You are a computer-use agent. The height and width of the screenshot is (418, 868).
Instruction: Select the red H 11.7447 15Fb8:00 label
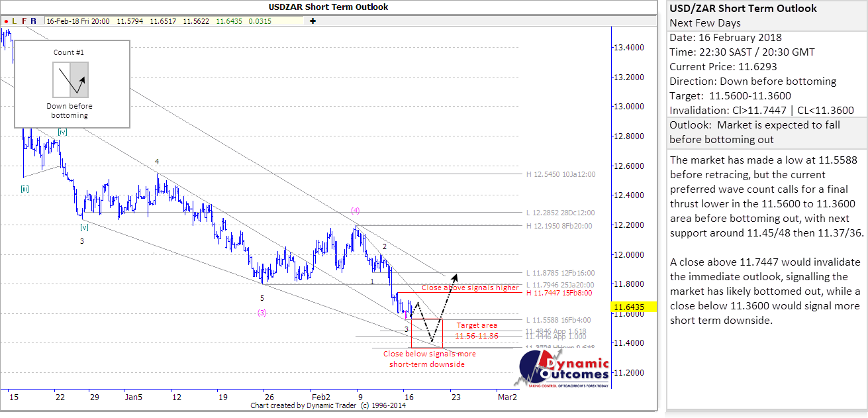click(559, 292)
